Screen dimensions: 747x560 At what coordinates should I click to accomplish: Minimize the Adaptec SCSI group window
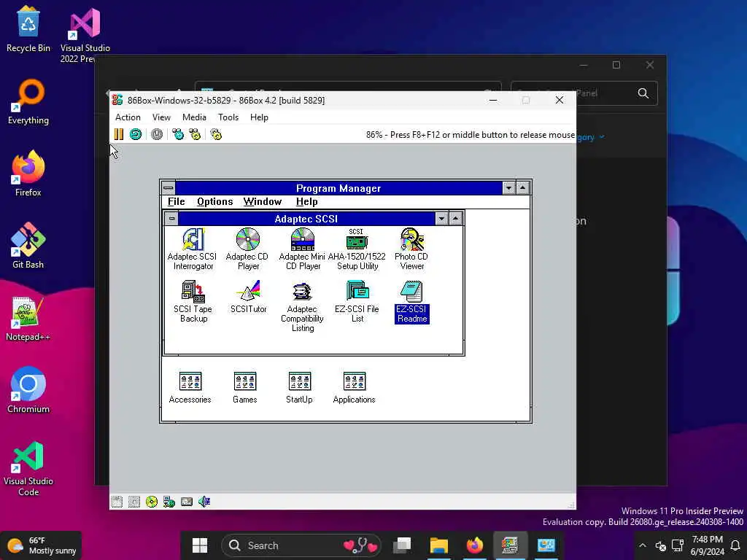(x=441, y=219)
